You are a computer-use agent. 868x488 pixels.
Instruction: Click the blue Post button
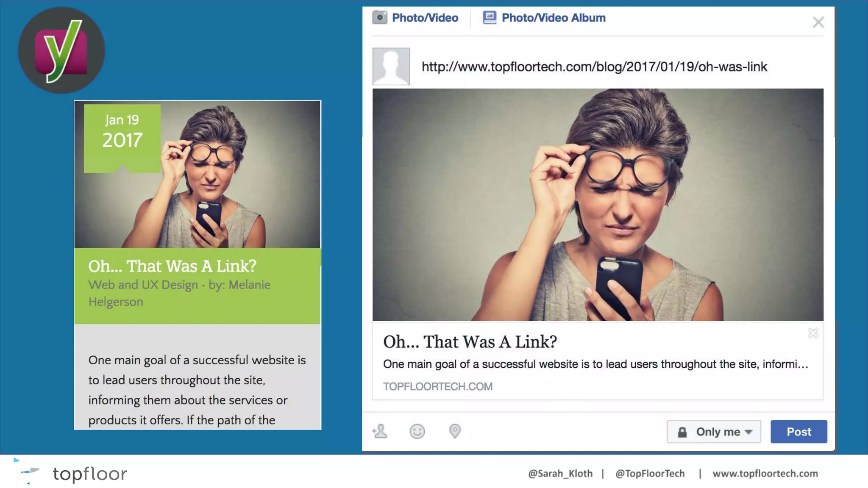pos(798,432)
